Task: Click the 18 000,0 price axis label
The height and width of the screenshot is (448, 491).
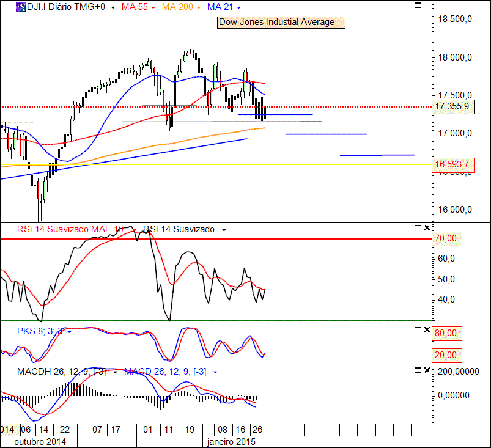Action: tap(455, 57)
